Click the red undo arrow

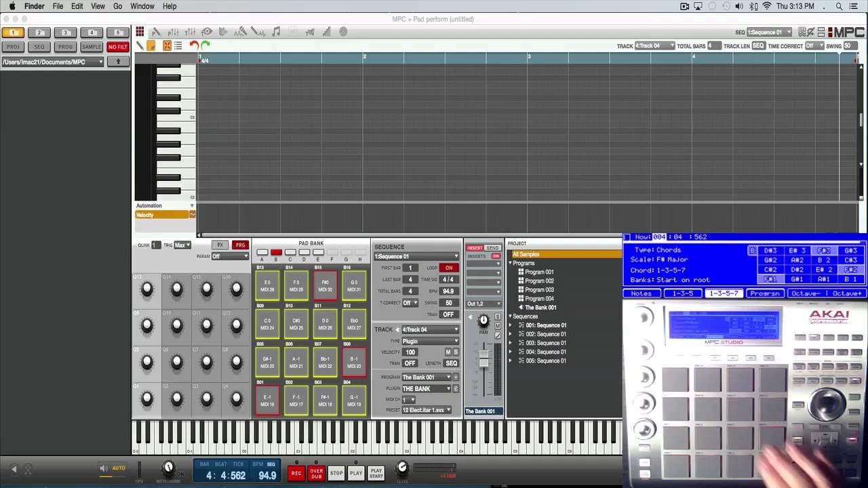194,45
